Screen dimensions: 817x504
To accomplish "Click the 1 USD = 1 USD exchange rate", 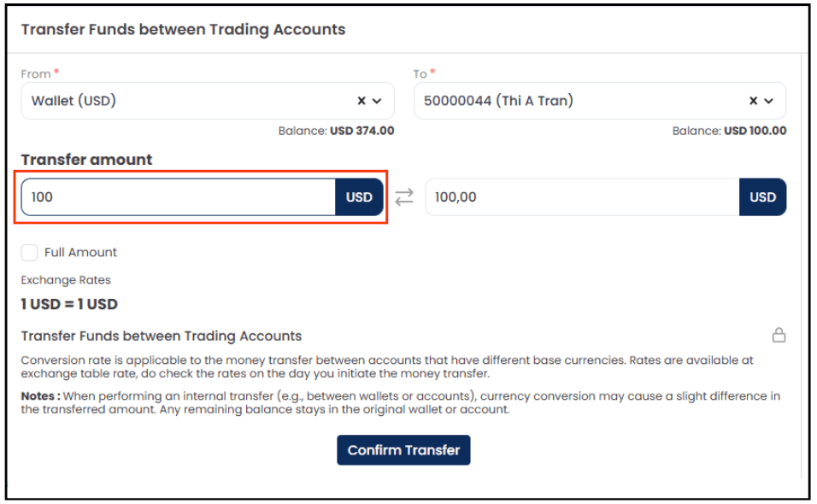I will (x=69, y=304).
